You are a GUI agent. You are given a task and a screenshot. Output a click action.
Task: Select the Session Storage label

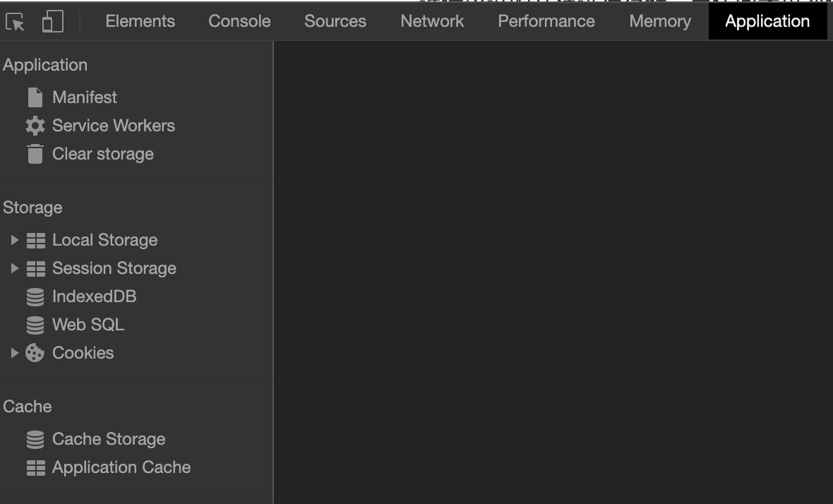pos(114,268)
